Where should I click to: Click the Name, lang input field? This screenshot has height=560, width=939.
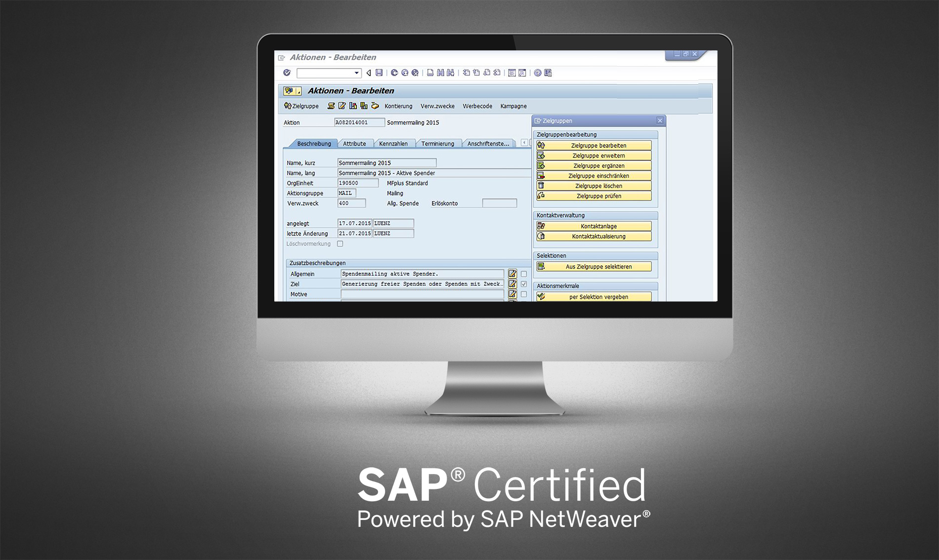434,173
